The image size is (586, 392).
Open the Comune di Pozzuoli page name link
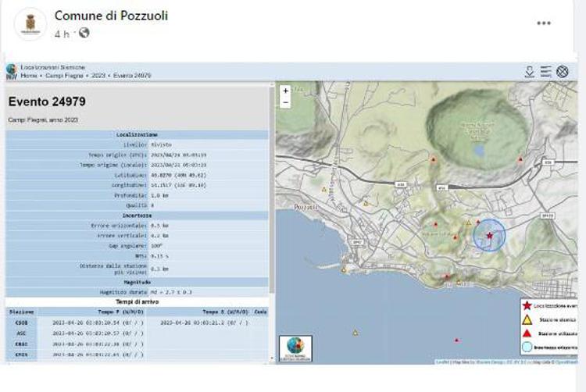[111, 16]
